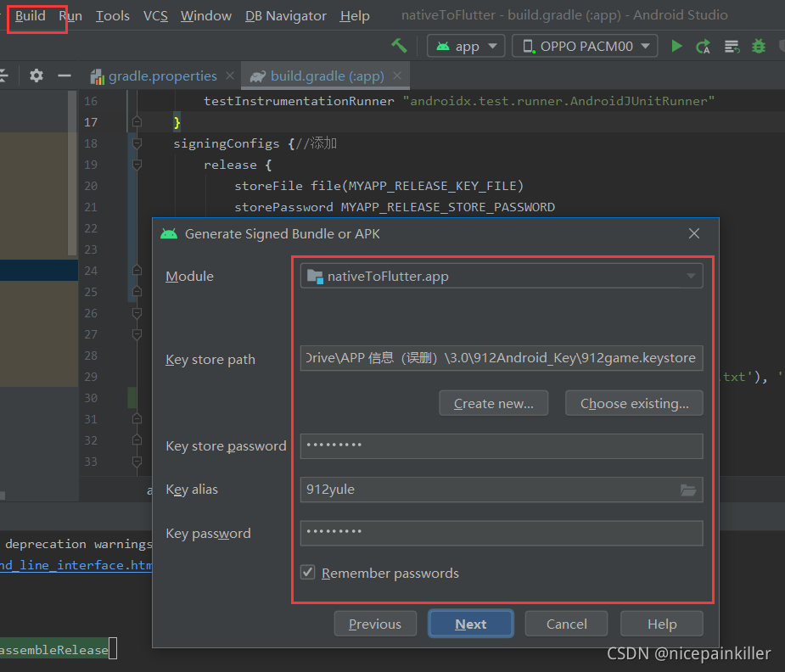Hide the project panel with minus icon
This screenshot has width=785, height=672.
(64, 76)
